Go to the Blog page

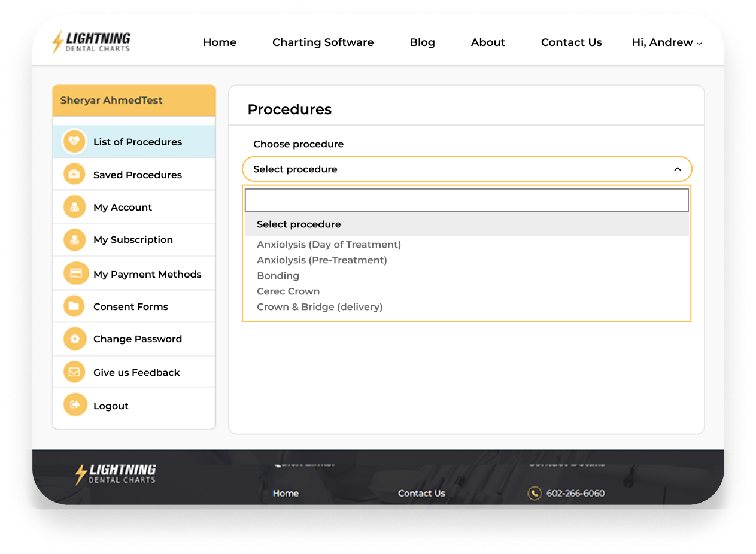point(422,42)
